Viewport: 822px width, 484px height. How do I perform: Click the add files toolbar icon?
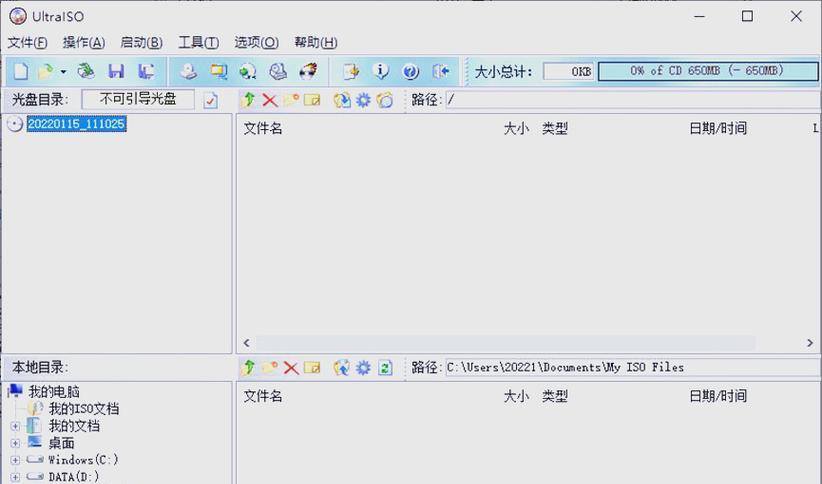(x=351, y=71)
